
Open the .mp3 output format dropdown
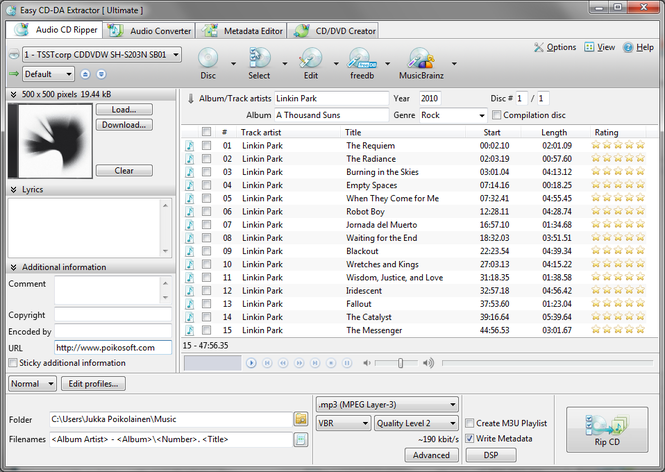coord(387,405)
